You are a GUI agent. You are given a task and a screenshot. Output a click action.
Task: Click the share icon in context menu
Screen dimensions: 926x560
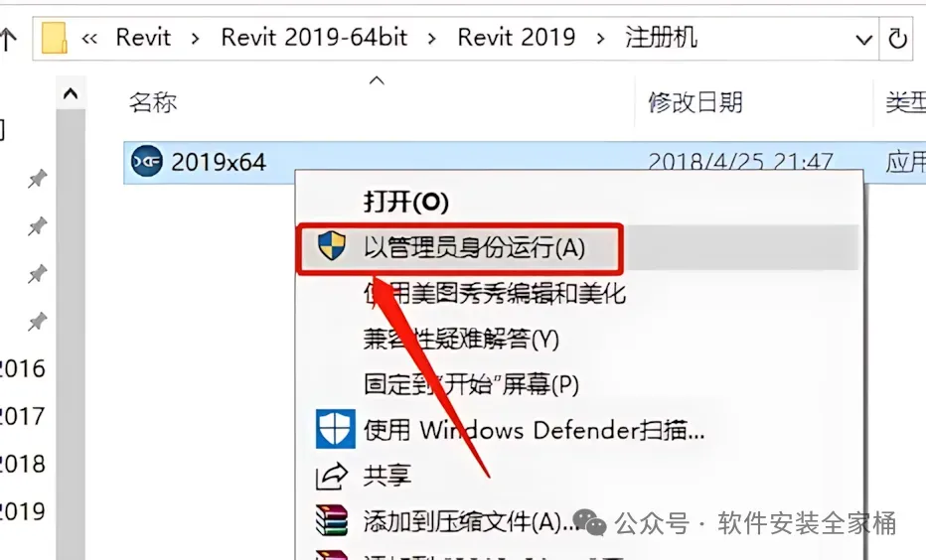331,476
